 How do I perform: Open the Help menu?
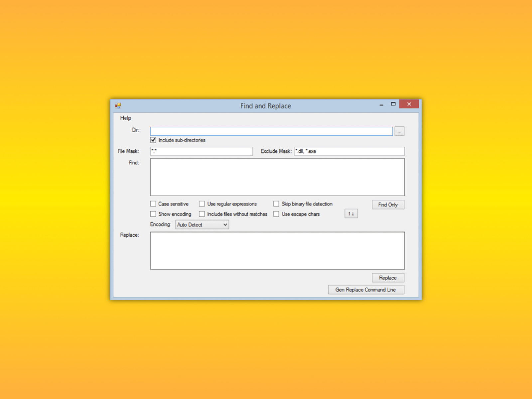[x=125, y=118]
